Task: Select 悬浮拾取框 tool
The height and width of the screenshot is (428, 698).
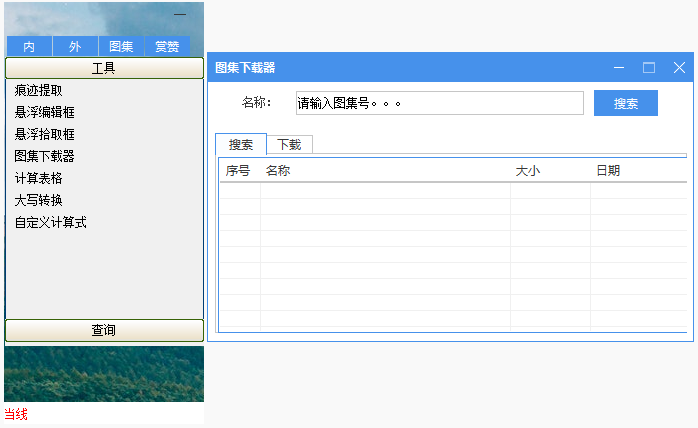Action: coord(45,134)
